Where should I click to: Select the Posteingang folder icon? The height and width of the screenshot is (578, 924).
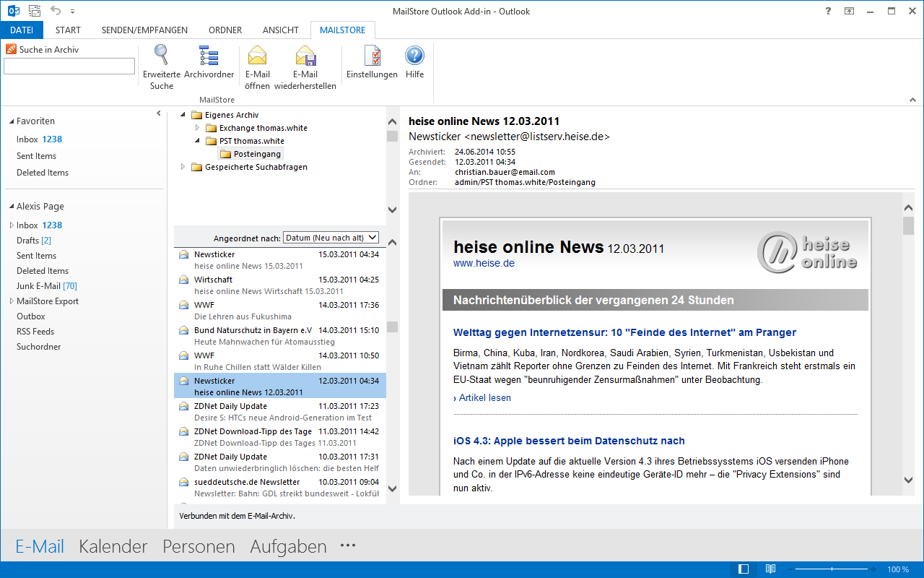click(x=225, y=154)
